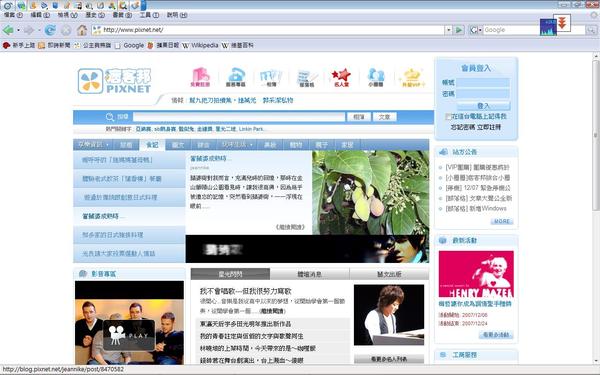Open the Henry Mazer event banner
600x375 pixels.
pyautogui.click(x=476, y=274)
